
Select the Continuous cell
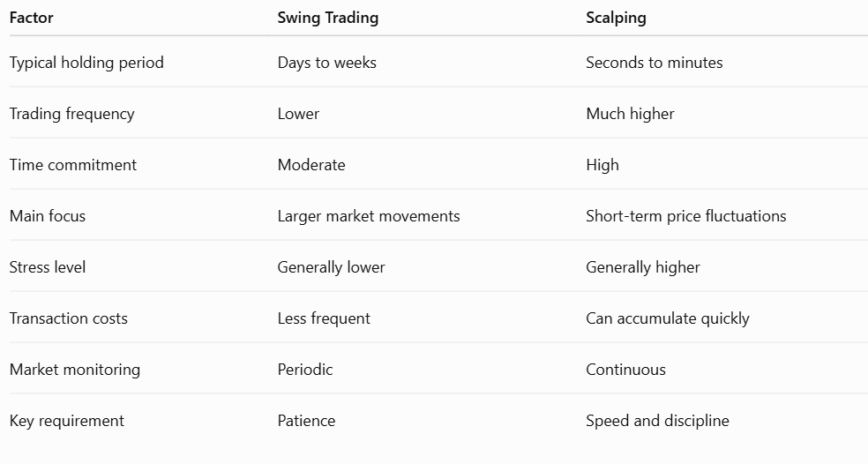pos(625,370)
